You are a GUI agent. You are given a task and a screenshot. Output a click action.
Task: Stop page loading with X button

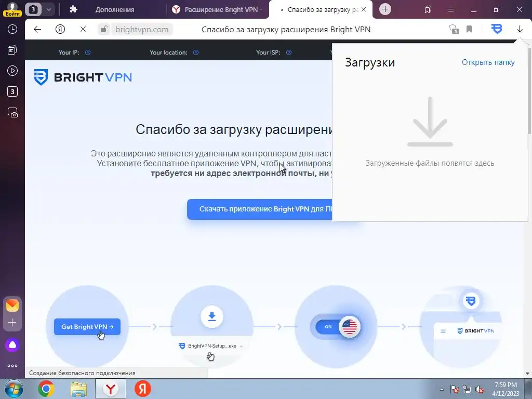click(x=83, y=29)
